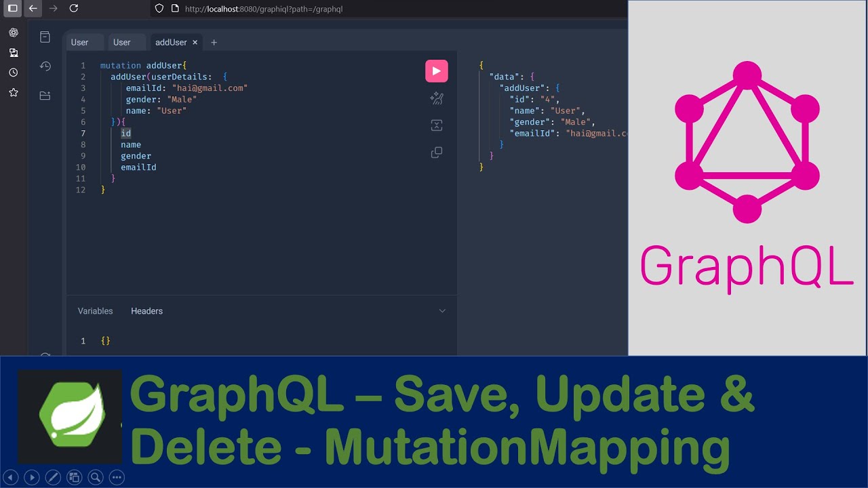Click the highlighted id field on line 7
Viewport: 868px width, 488px height.
(x=126, y=134)
